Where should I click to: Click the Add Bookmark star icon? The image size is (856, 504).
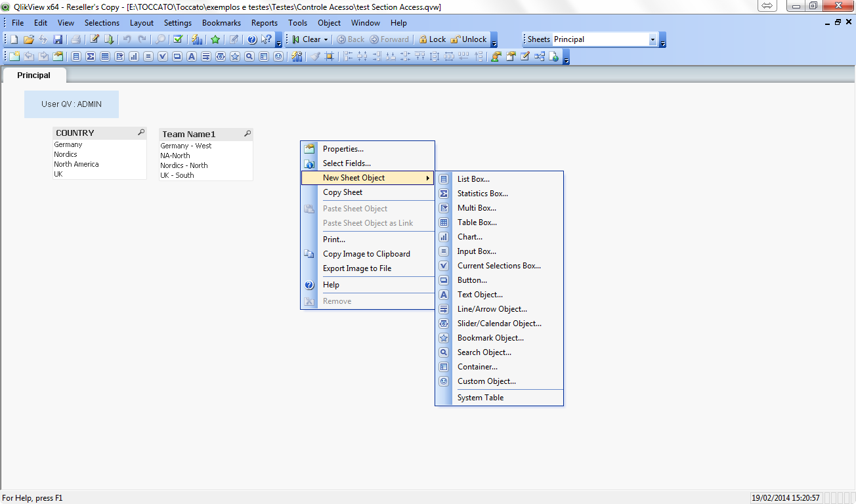[x=215, y=39]
